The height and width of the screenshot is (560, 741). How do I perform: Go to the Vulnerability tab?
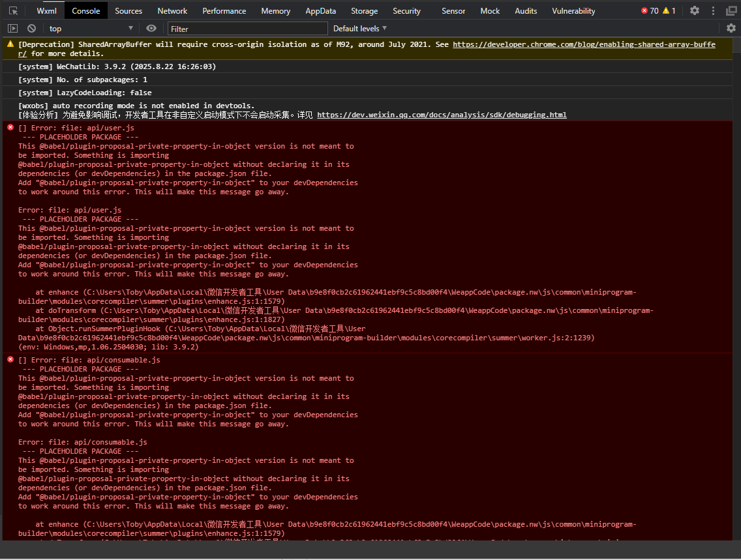(573, 11)
